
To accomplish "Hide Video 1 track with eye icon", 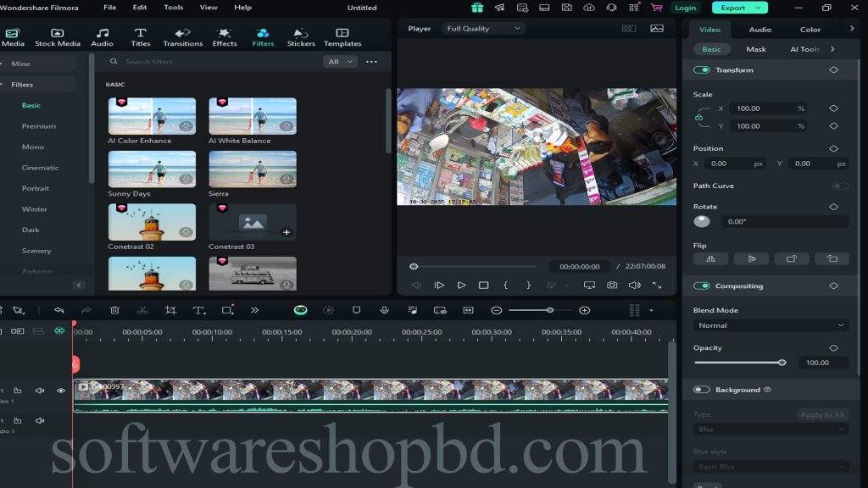I will tap(61, 391).
